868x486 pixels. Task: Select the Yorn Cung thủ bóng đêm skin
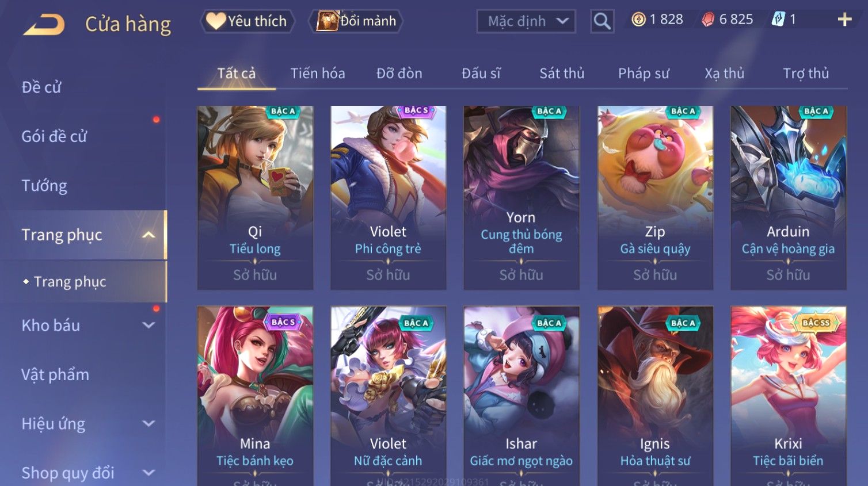pyautogui.click(x=521, y=197)
